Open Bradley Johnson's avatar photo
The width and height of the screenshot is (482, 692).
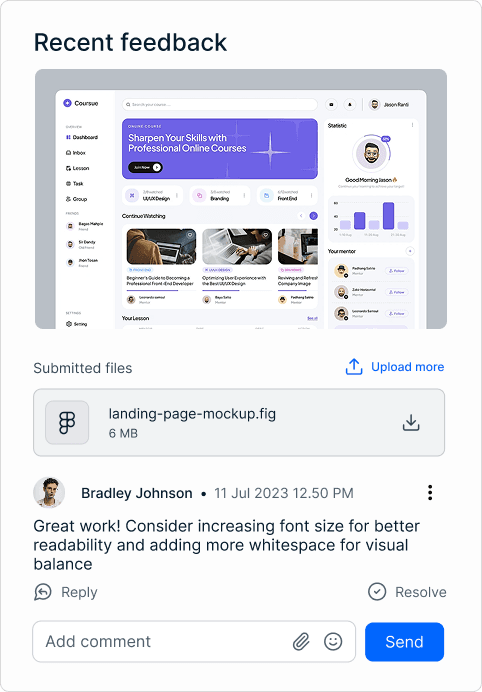[49, 493]
